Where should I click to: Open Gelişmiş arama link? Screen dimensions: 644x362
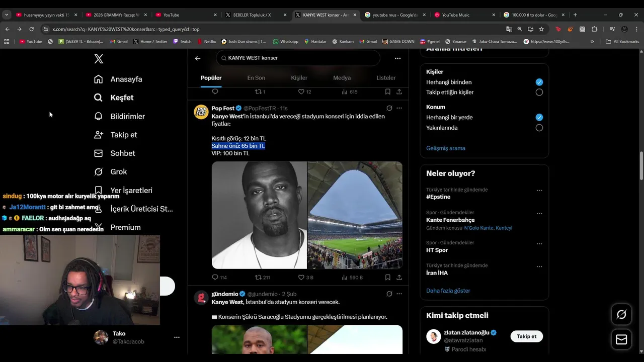coord(446,148)
